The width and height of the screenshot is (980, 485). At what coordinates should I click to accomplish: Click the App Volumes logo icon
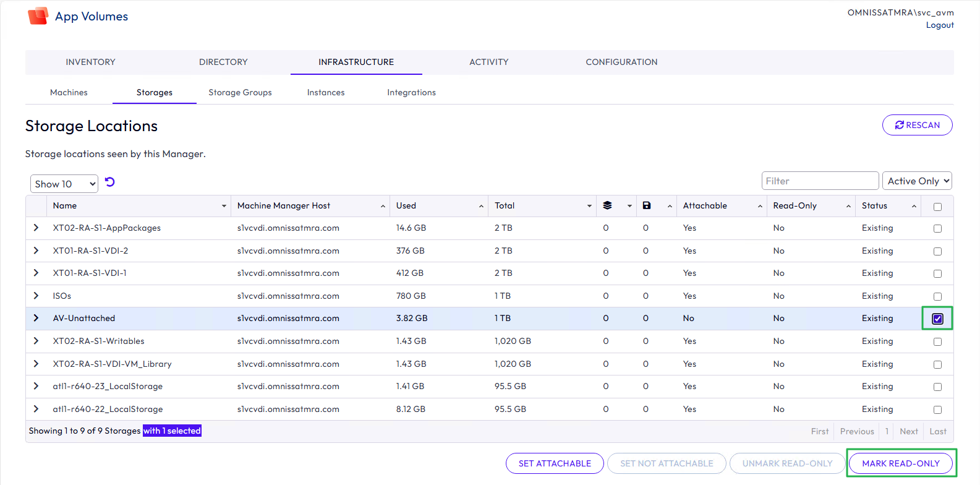[38, 16]
